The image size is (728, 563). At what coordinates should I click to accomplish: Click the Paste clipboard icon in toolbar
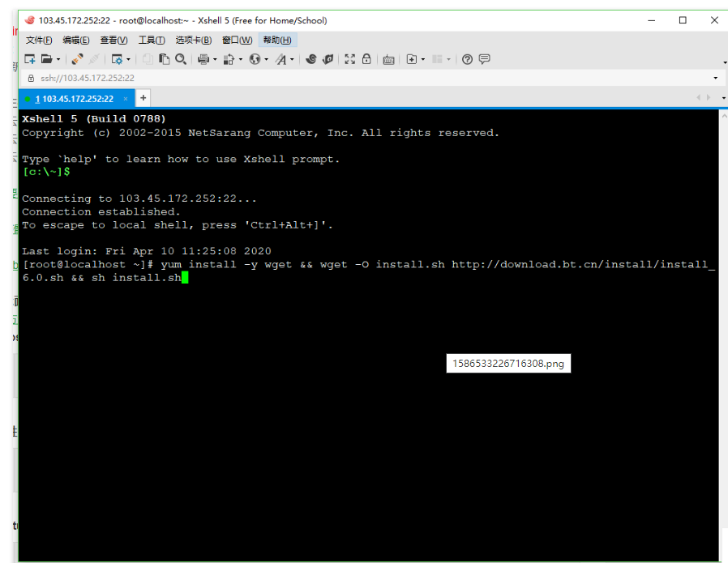pos(165,59)
